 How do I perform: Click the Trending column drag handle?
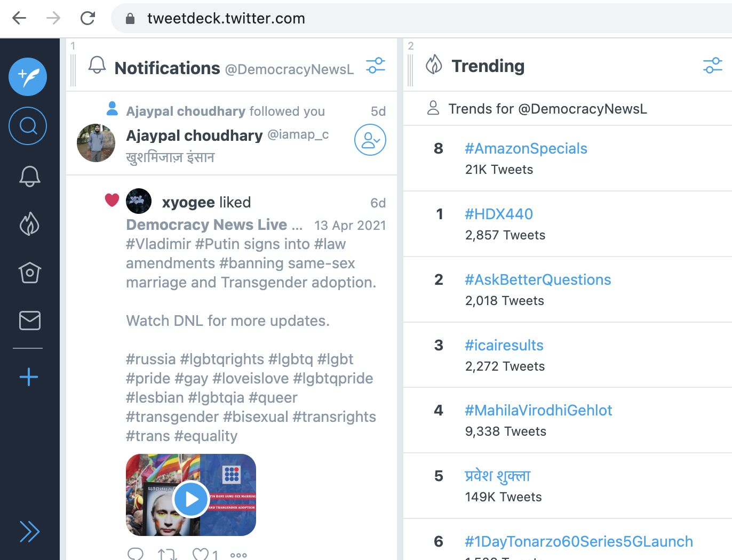point(410,70)
